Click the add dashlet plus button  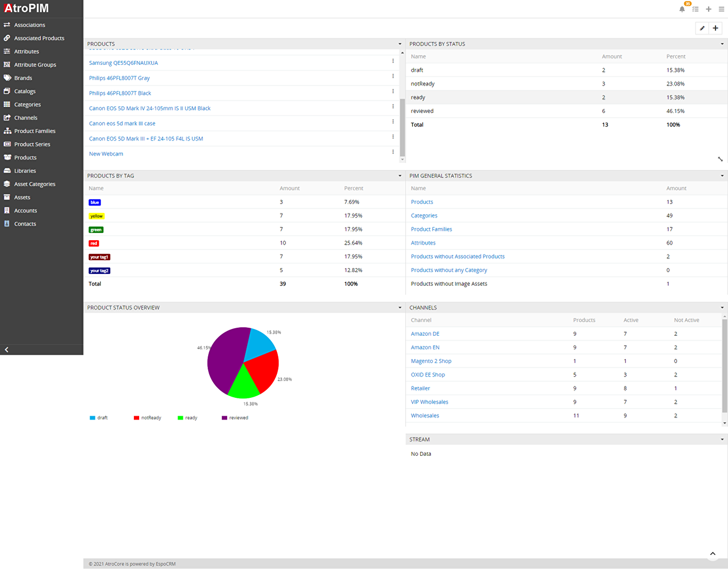click(x=715, y=28)
